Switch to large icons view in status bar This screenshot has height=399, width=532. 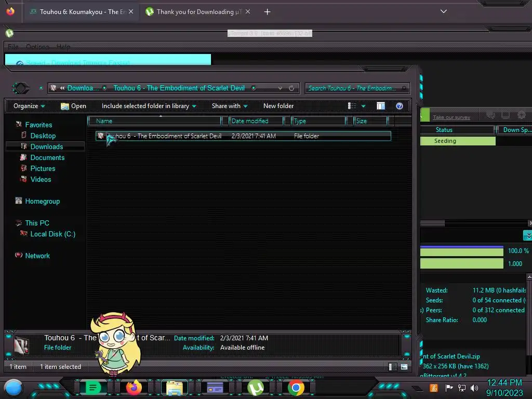pyautogui.click(x=404, y=367)
